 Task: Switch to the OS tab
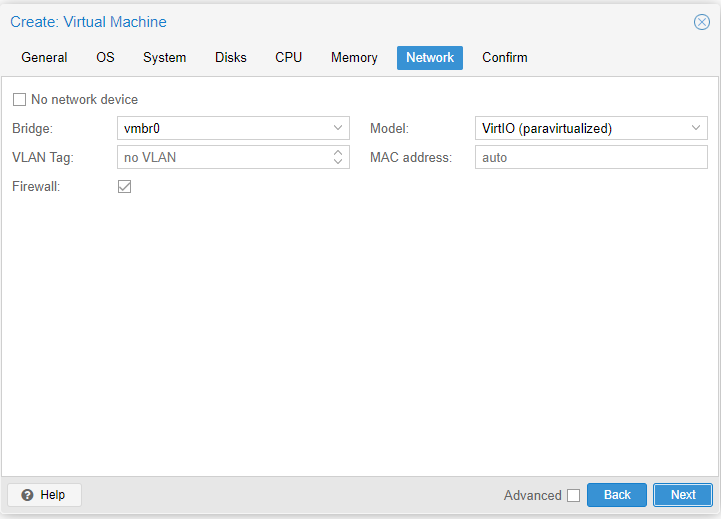pyautogui.click(x=105, y=57)
